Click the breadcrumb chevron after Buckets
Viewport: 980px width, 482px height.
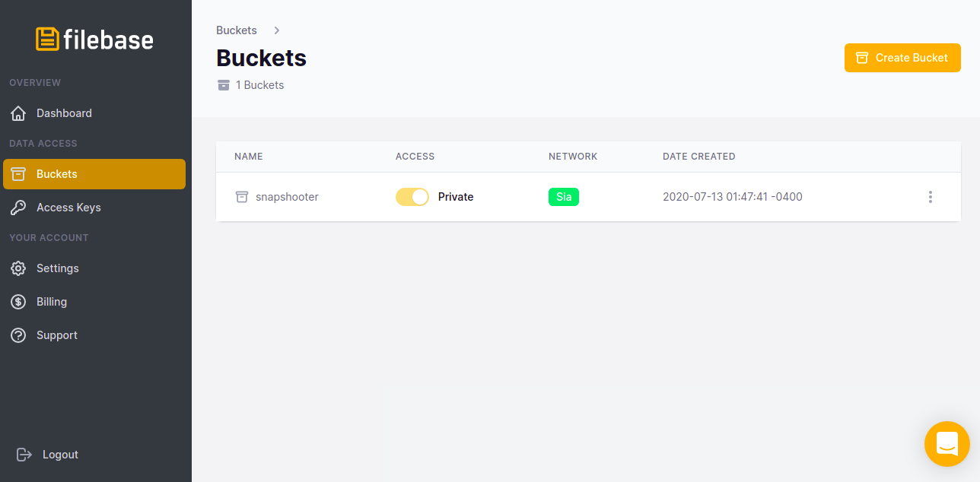click(277, 30)
